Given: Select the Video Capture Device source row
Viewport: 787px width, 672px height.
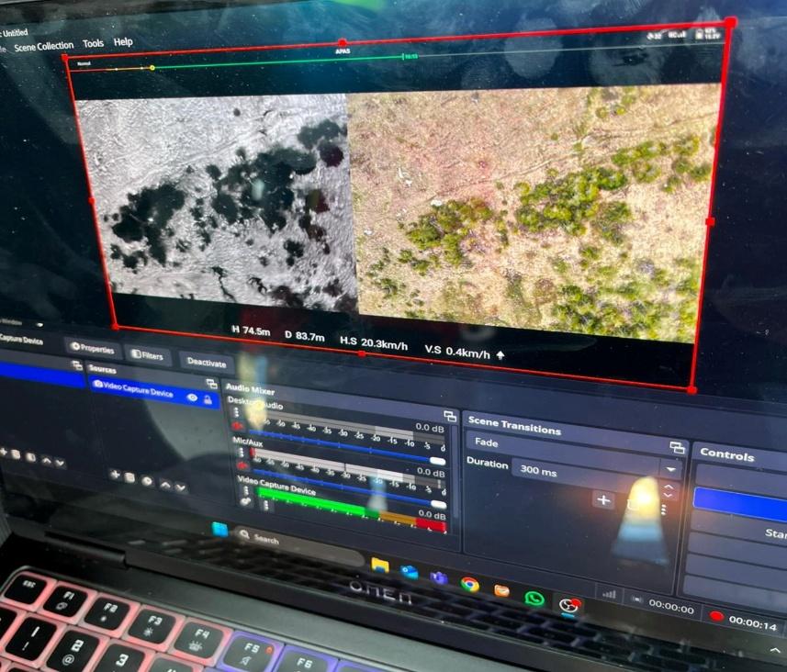Looking at the screenshot, I should click(x=154, y=393).
